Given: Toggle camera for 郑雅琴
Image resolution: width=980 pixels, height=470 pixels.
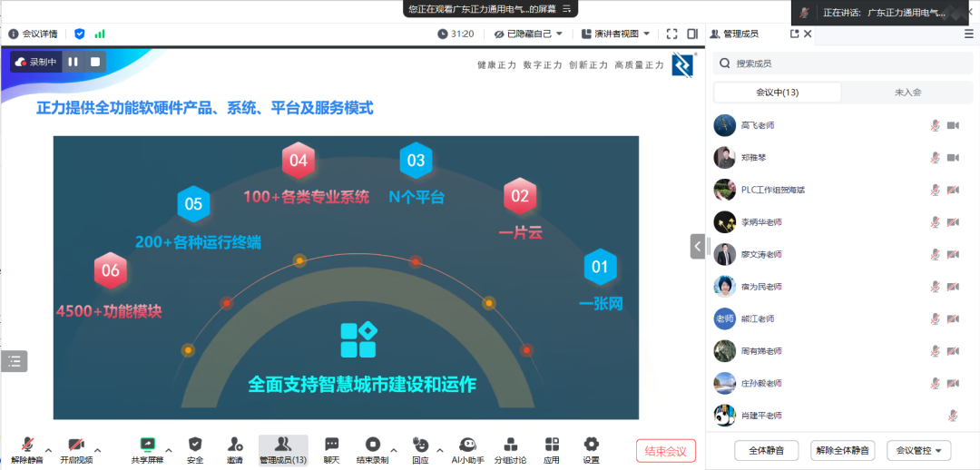Looking at the screenshot, I should pyautogui.click(x=953, y=158).
